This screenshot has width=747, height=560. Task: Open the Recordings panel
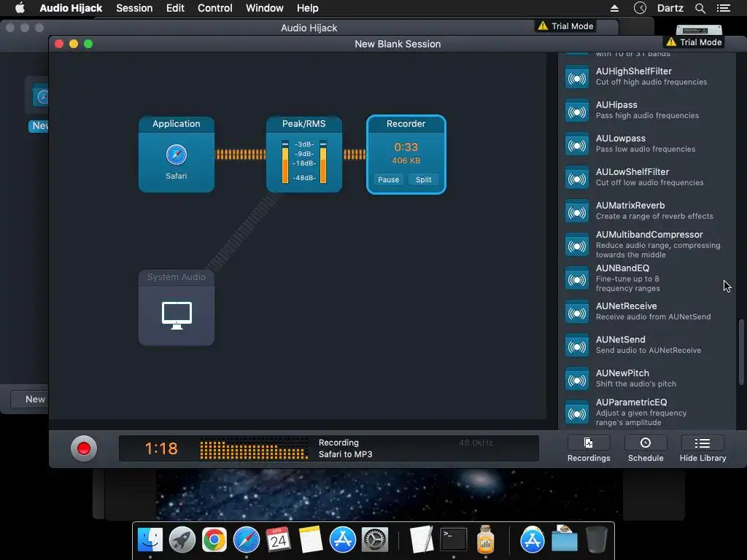[x=589, y=449]
